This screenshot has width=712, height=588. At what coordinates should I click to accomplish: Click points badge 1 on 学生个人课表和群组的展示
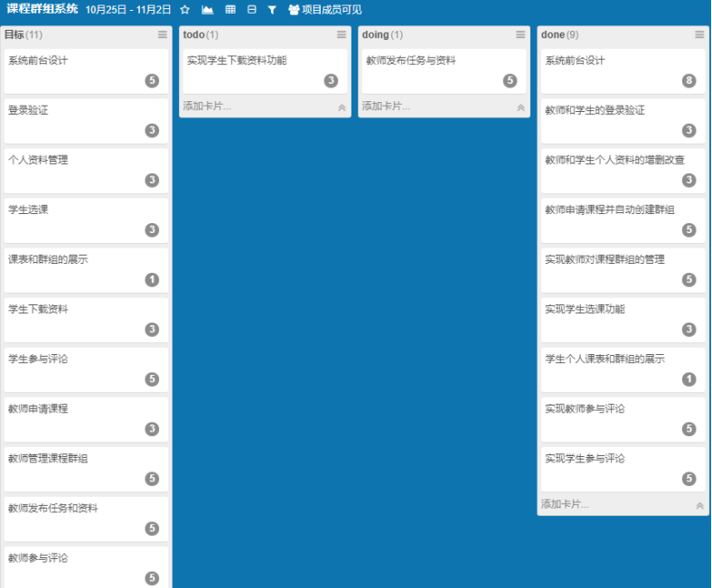pos(689,379)
